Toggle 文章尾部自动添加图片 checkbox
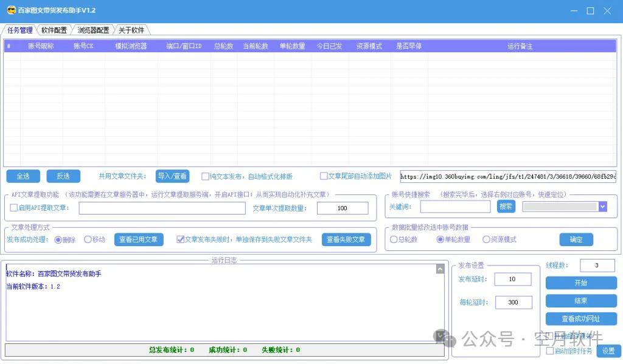Viewport: 623px width, 364px height. point(324,176)
